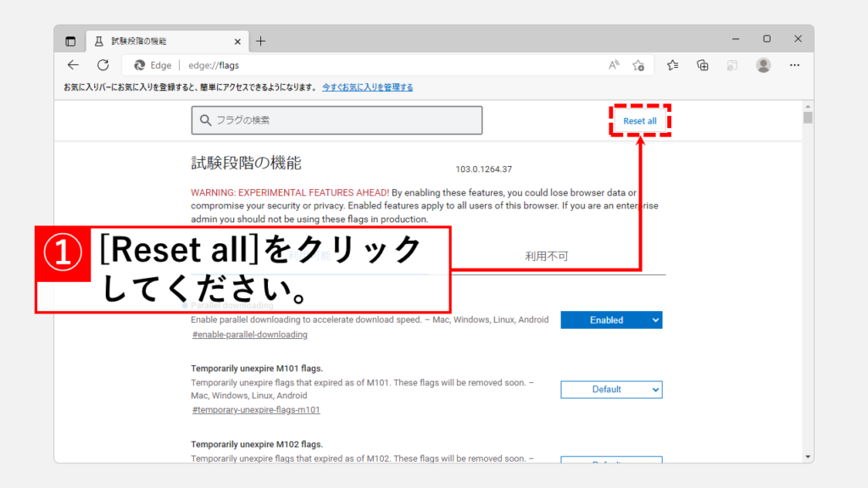Open the user profile avatar

(763, 65)
